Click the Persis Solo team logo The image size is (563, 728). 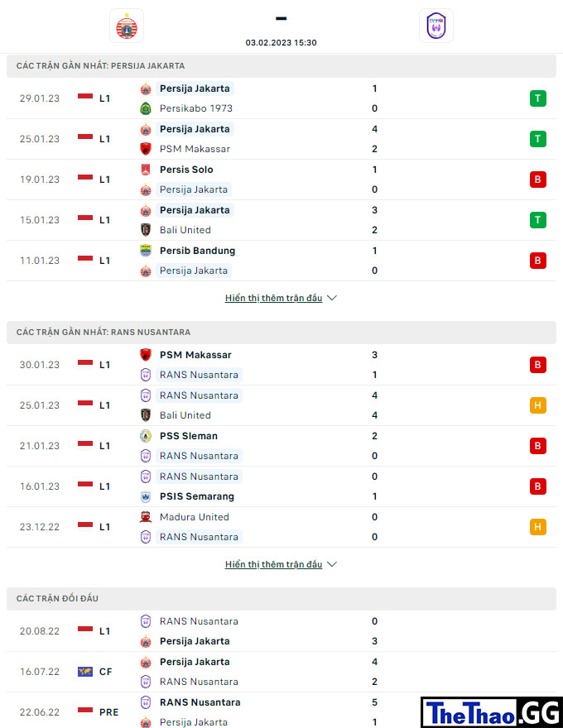(x=146, y=170)
